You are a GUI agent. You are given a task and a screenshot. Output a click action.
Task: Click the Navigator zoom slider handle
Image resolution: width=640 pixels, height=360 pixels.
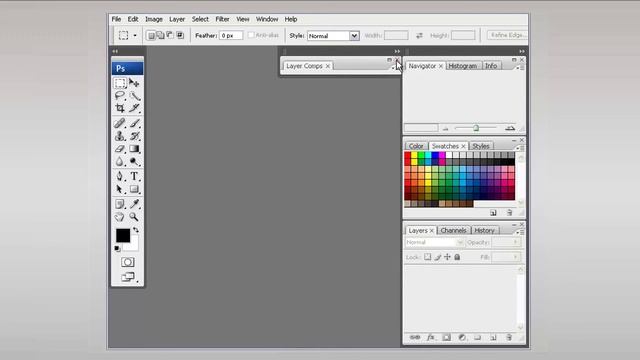point(476,128)
